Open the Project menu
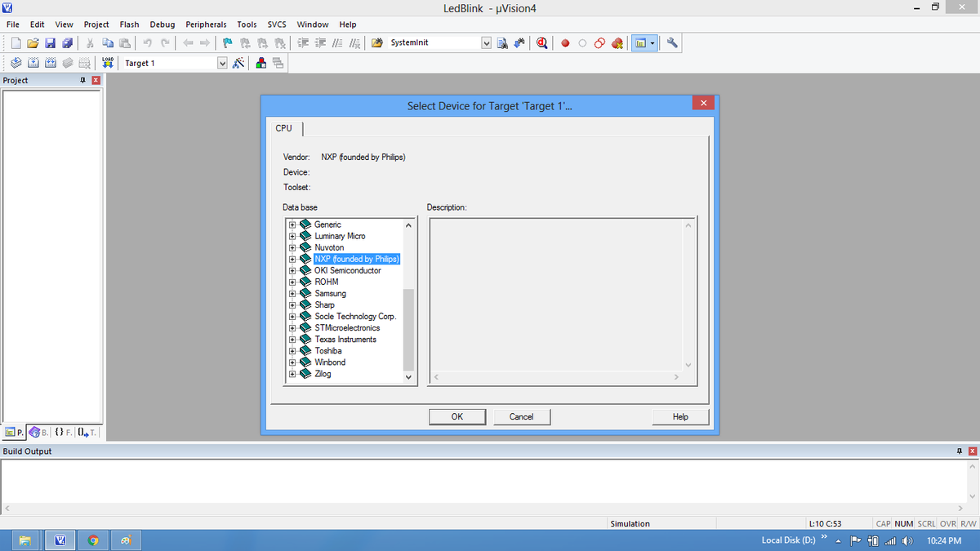Viewport: 980px width, 551px height. coord(96,24)
